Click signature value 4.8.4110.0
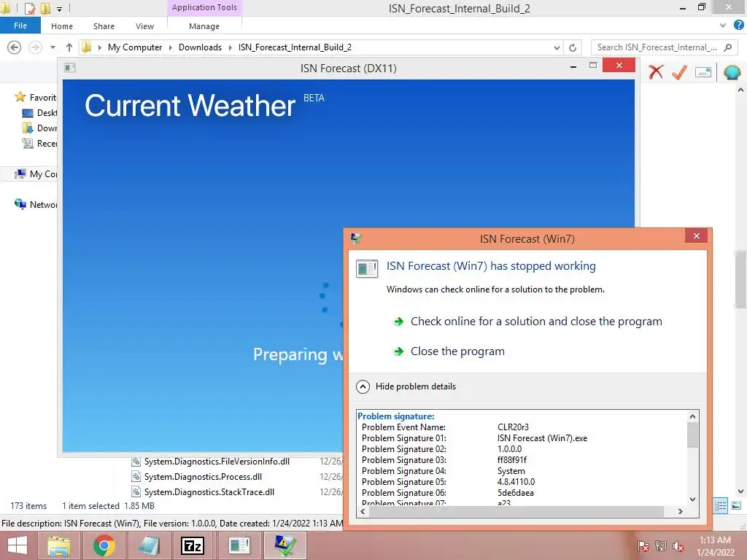 coord(516,482)
